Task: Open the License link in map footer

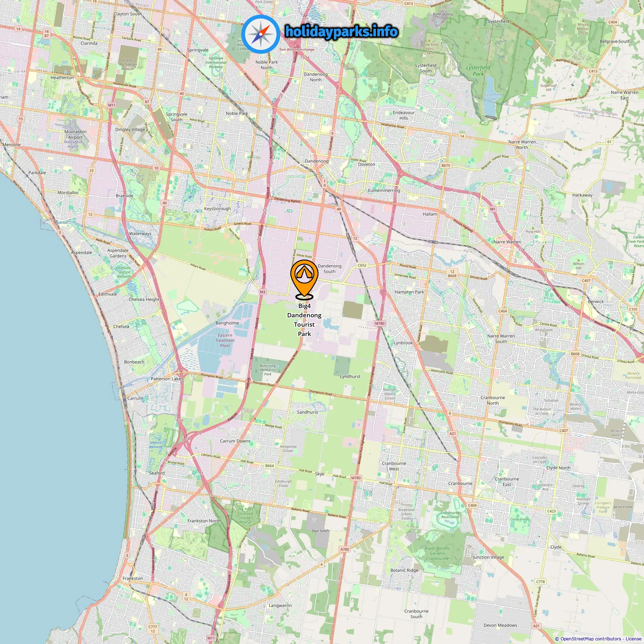Action: [633, 639]
